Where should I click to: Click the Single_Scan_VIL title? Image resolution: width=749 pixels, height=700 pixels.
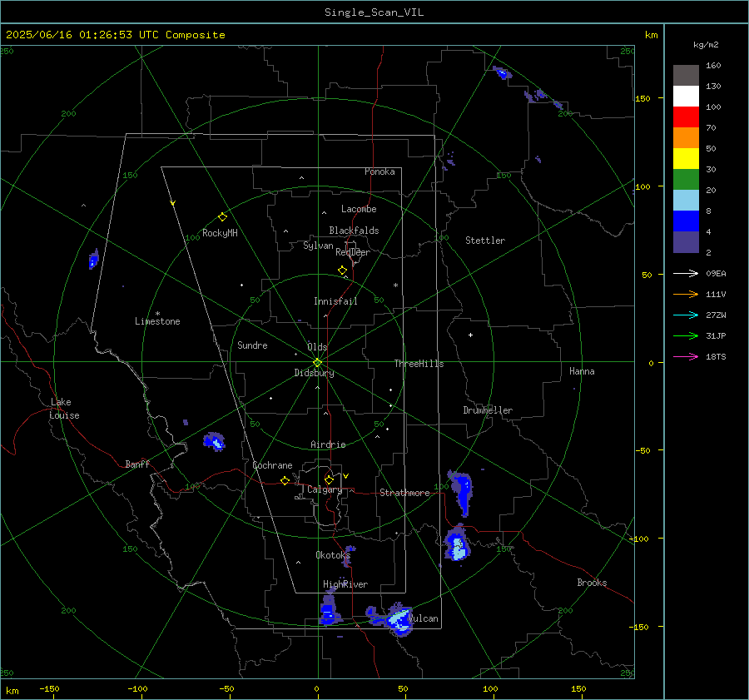(x=374, y=12)
